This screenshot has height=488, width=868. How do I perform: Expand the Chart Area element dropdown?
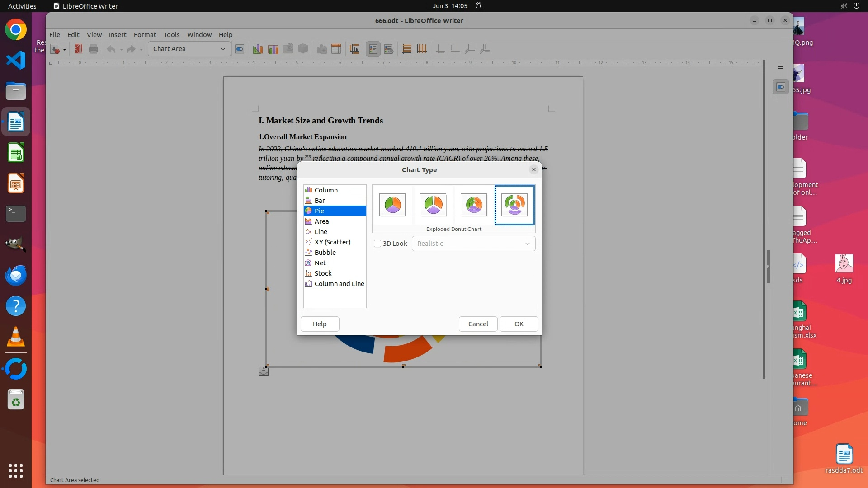222,49
